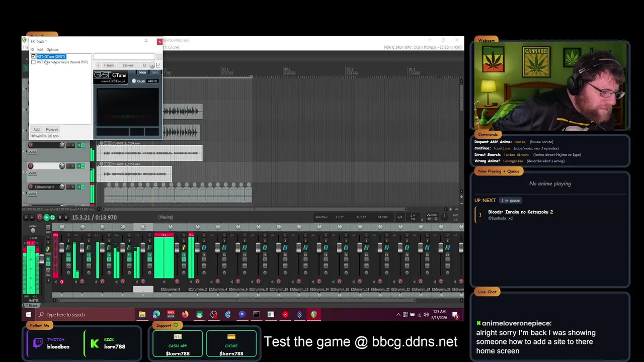Click the EZdrummer 3 mixer volume fader
This screenshot has height=362, width=644.
click(x=177, y=248)
